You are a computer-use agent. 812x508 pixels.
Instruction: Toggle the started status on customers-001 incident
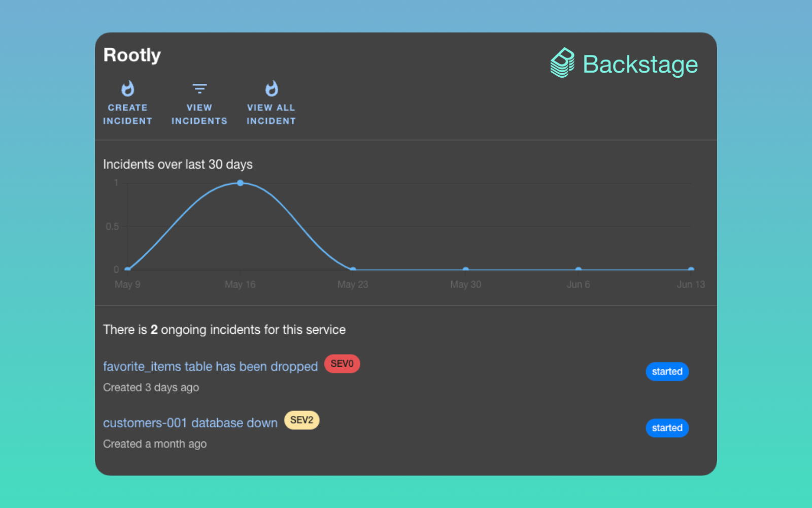667,428
